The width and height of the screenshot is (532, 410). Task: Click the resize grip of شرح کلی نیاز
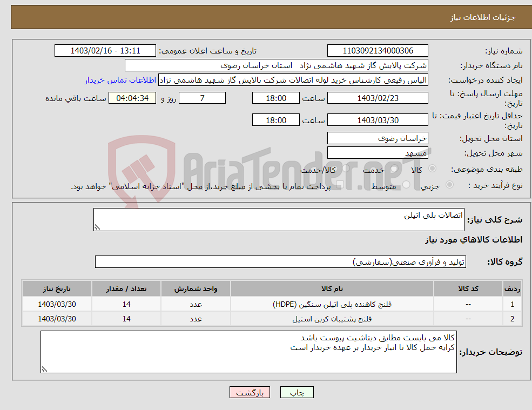pos(97,227)
